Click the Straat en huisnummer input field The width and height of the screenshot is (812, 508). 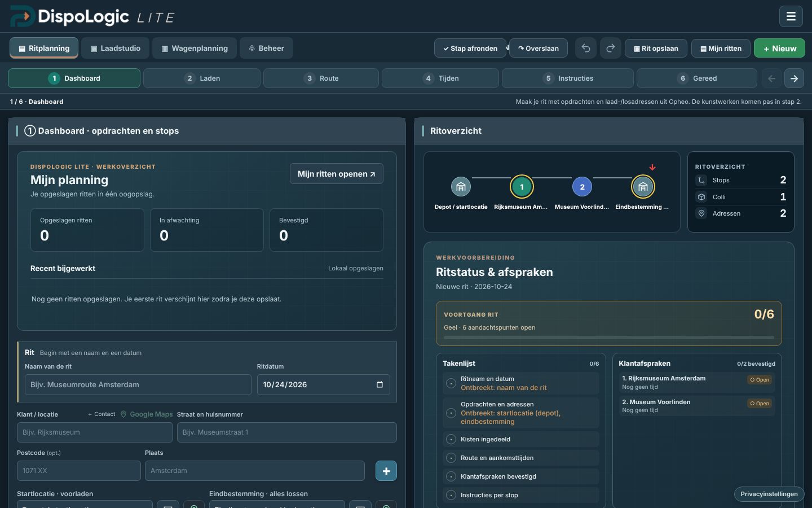click(x=287, y=432)
